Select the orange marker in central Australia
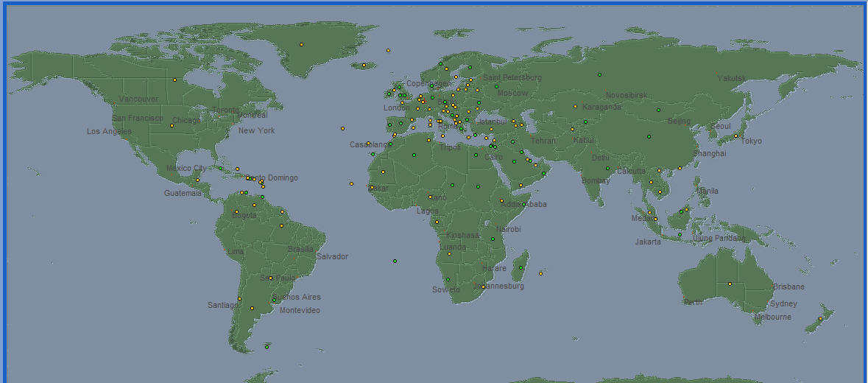 point(730,284)
